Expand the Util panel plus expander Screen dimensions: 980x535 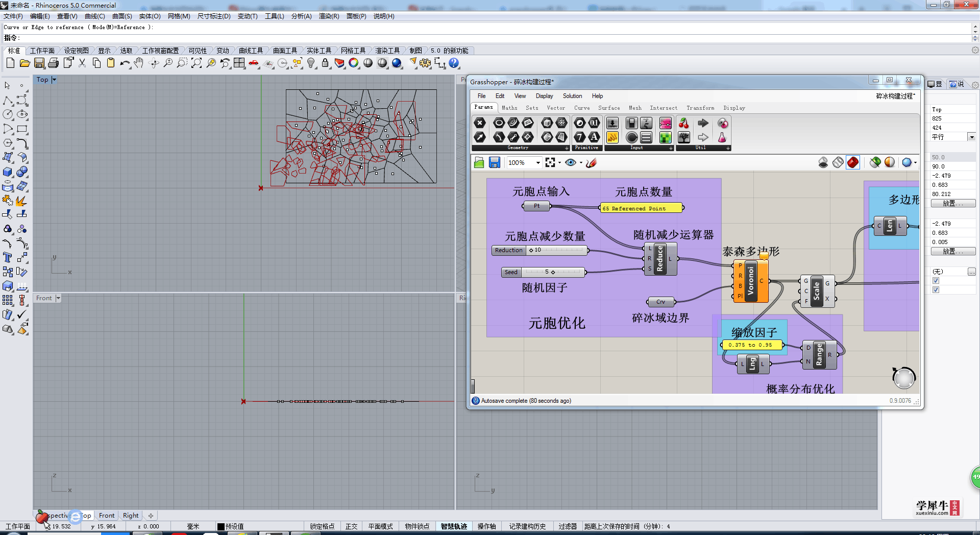728,148
